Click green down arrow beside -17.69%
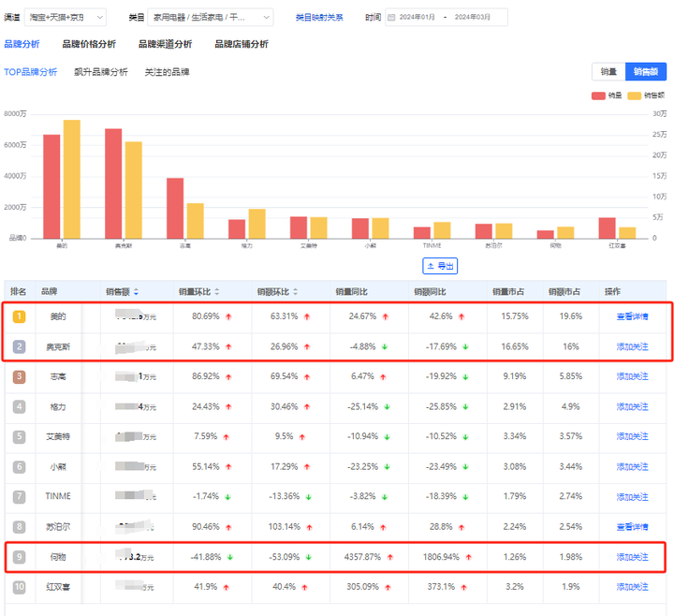The image size is (674, 616). click(x=465, y=347)
